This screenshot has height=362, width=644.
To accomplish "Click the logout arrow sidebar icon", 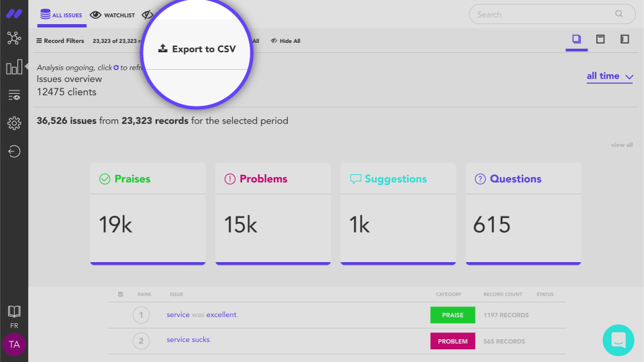I will tap(14, 152).
